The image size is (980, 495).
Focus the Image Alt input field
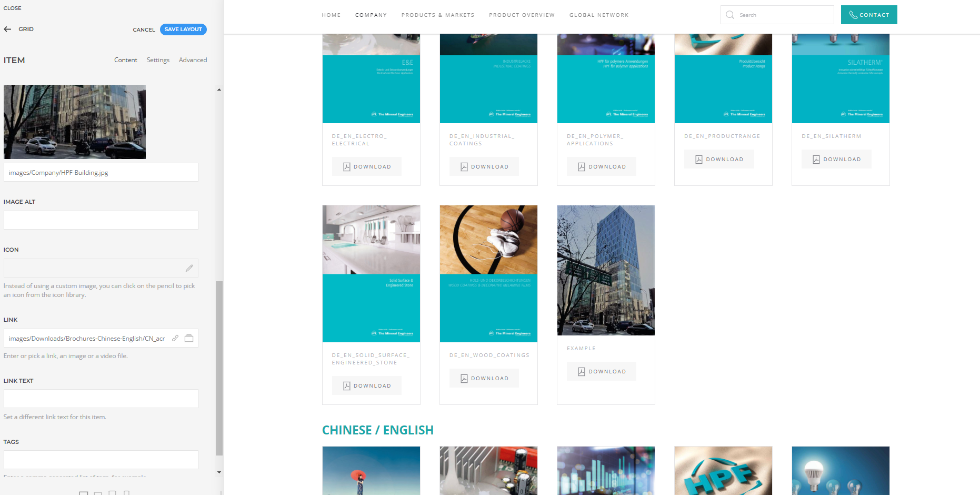click(101, 220)
